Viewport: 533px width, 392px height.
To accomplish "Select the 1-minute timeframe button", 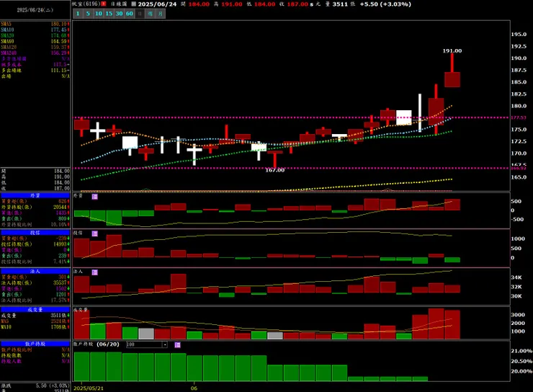I will (x=78, y=14).
